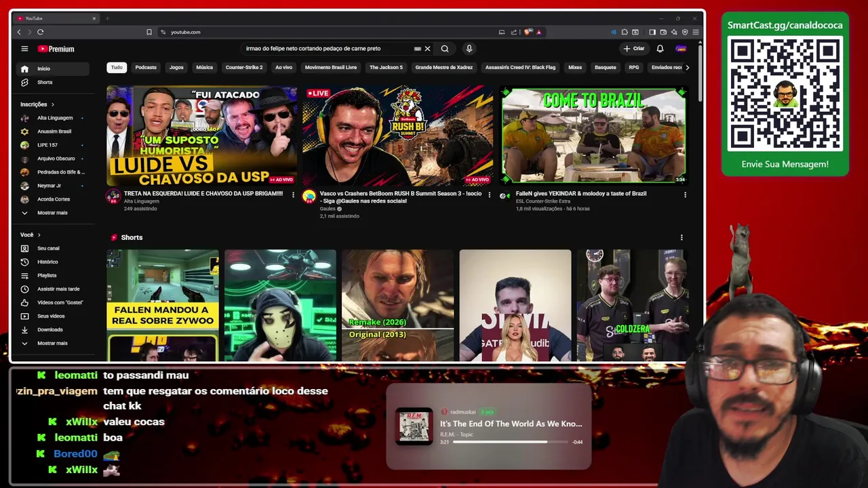Select the Música filter chip
Screen dimensions: 868x488
[204, 67]
